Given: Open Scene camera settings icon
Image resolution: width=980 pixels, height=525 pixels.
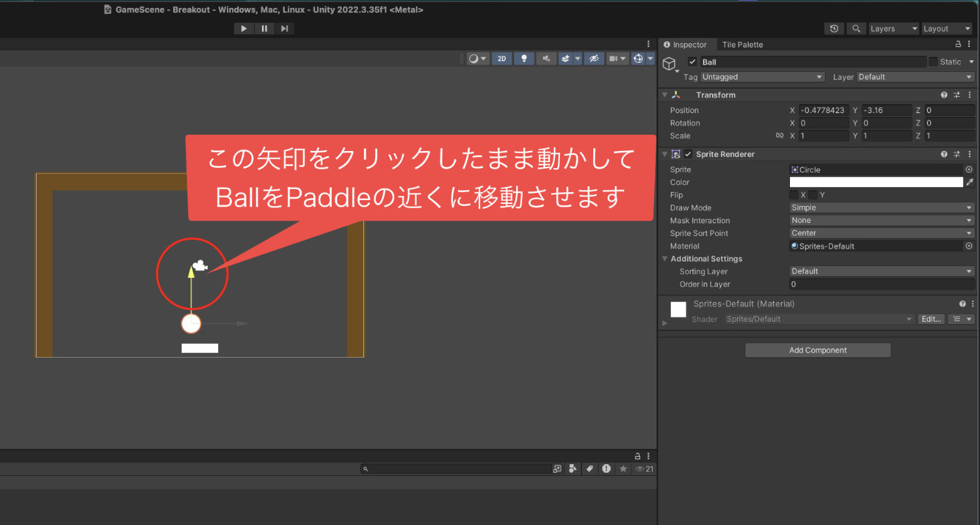Looking at the screenshot, I should click(617, 59).
